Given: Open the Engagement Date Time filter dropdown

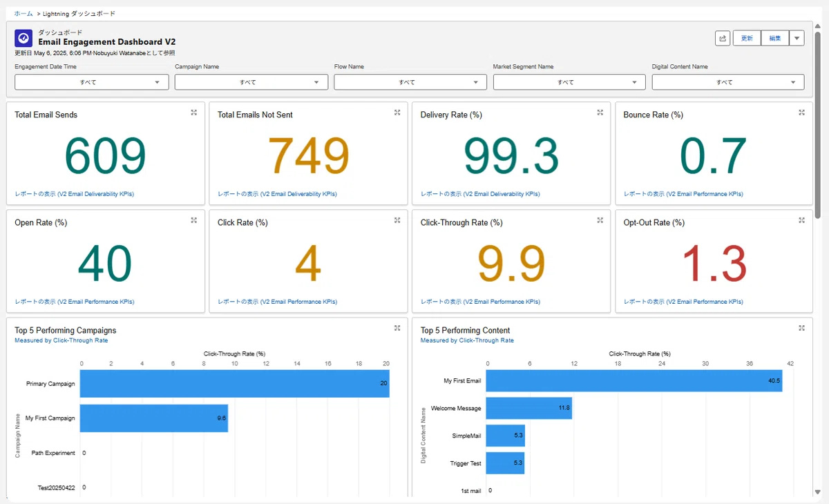Looking at the screenshot, I should coord(92,82).
